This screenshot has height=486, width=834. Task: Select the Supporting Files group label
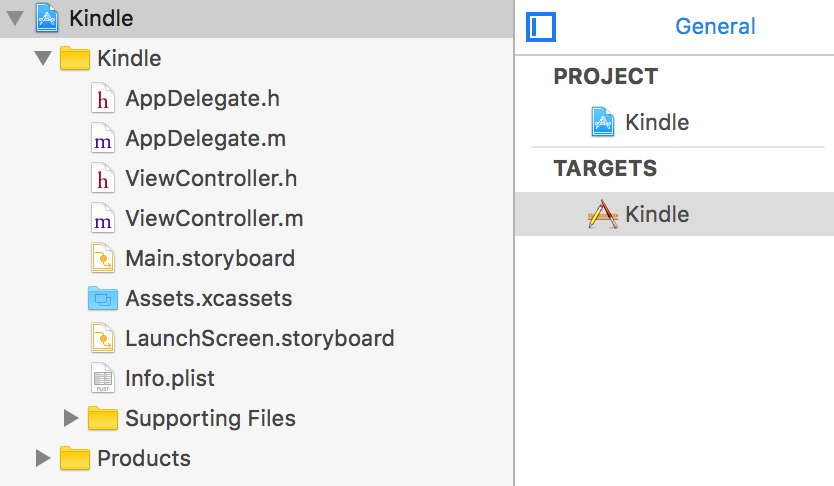click(210, 418)
